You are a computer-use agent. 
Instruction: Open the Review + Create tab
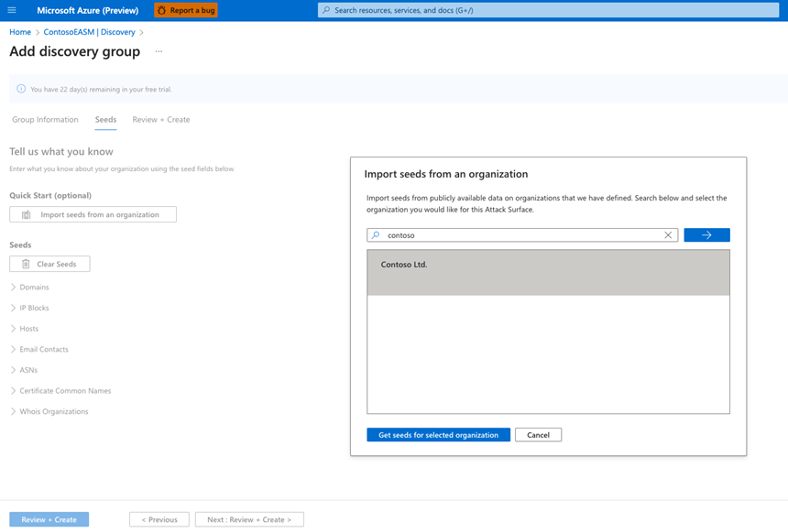(160, 119)
